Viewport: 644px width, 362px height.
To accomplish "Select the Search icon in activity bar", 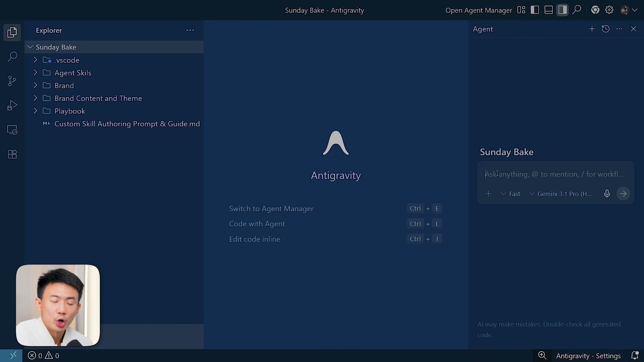I will (x=12, y=57).
